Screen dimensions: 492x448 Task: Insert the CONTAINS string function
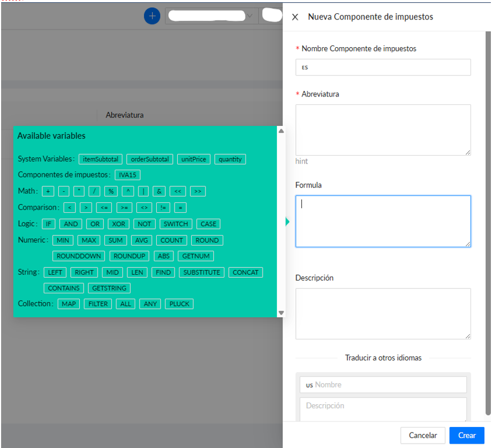[64, 288]
